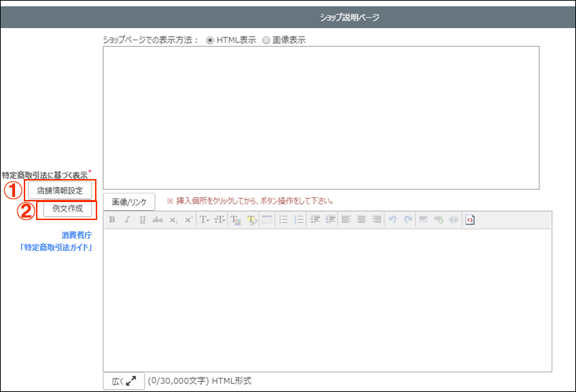The image size is (576, 392).
Task: Open the 「特定商取引法ガイド」 link
Action: pos(56,247)
